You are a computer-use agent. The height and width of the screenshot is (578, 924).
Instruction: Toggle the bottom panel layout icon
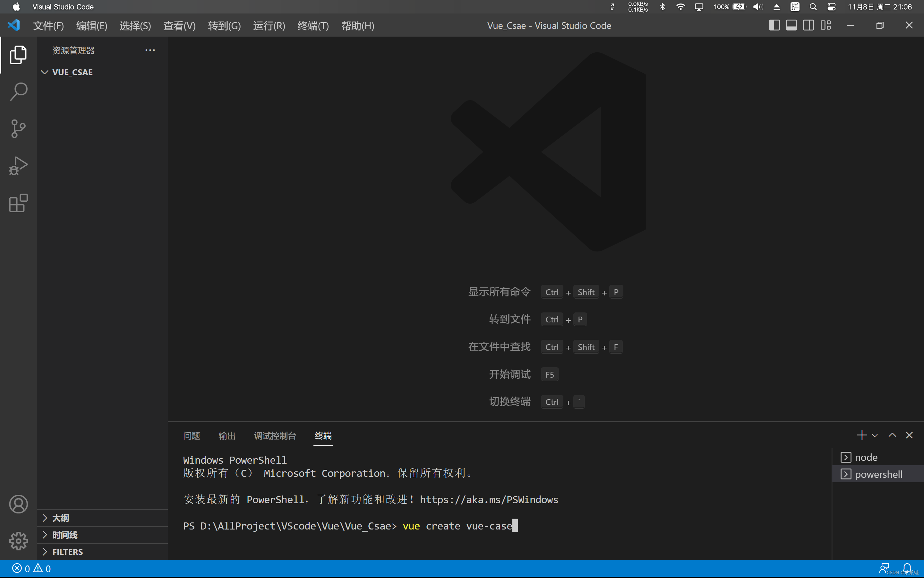791,25
